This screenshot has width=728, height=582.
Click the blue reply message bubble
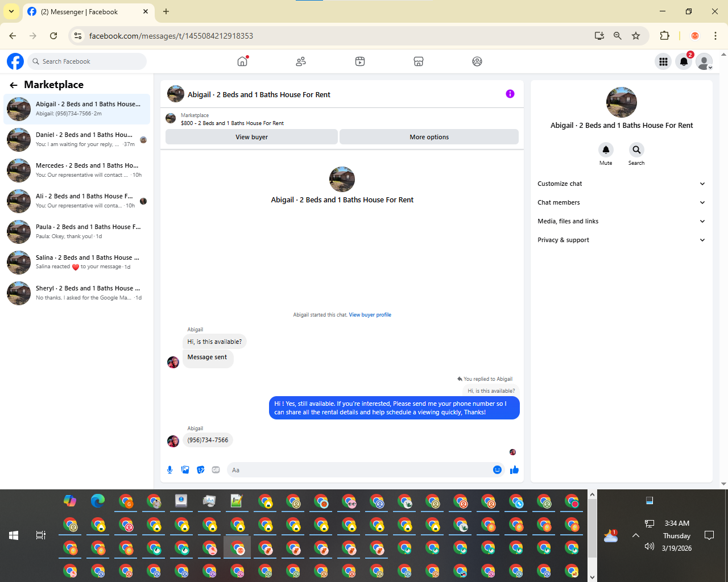[394, 408]
